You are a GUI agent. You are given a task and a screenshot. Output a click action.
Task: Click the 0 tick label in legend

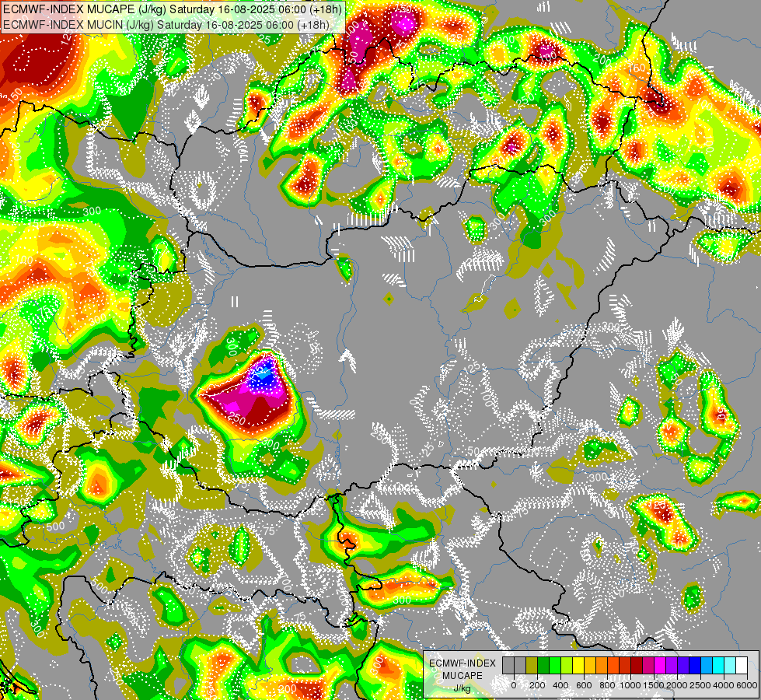click(514, 685)
